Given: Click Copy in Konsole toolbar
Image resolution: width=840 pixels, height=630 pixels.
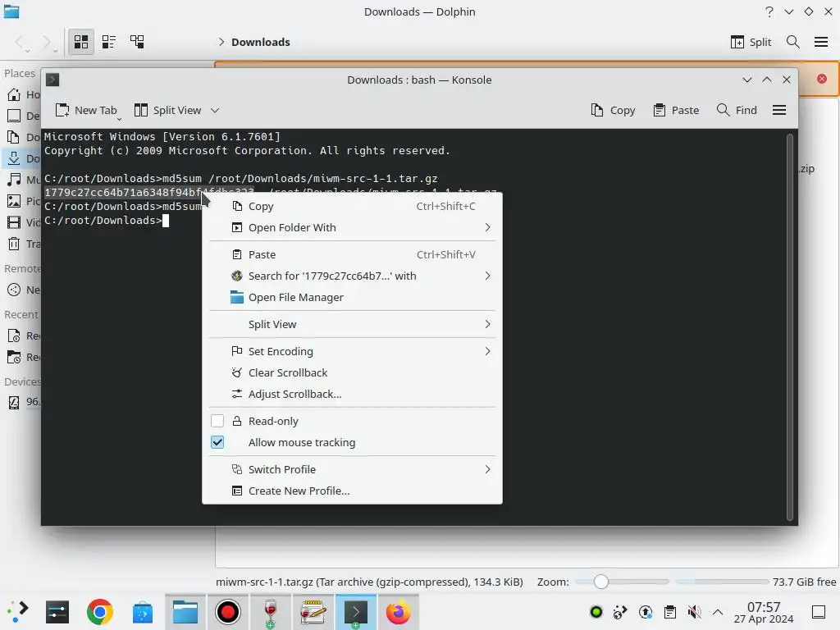Looking at the screenshot, I should pyautogui.click(x=613, y=110).
